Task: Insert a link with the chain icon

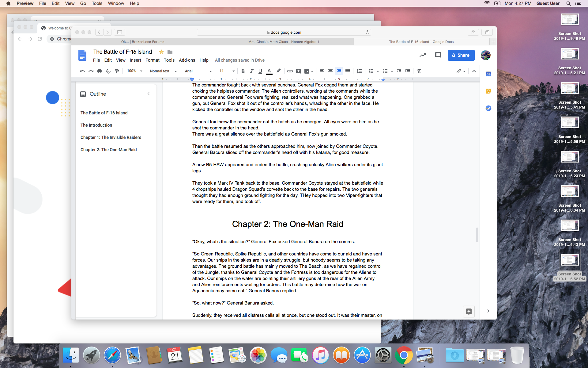Action: tap(290, 71)
